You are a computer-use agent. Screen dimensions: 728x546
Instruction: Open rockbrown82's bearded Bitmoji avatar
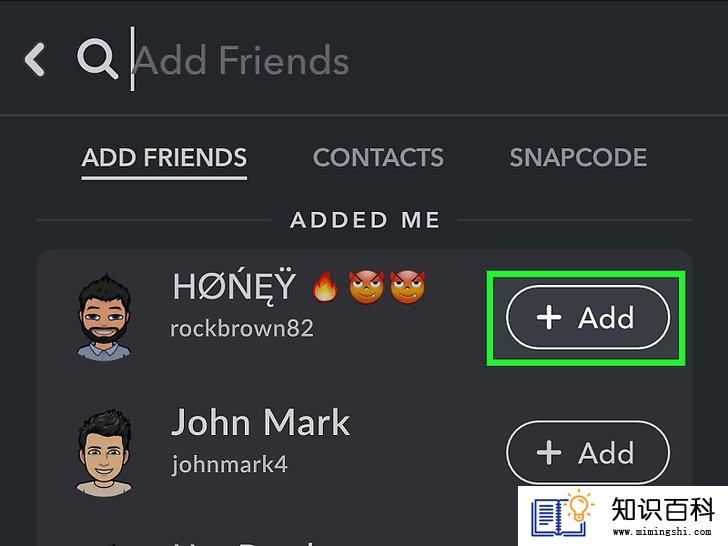pos(104,318)
